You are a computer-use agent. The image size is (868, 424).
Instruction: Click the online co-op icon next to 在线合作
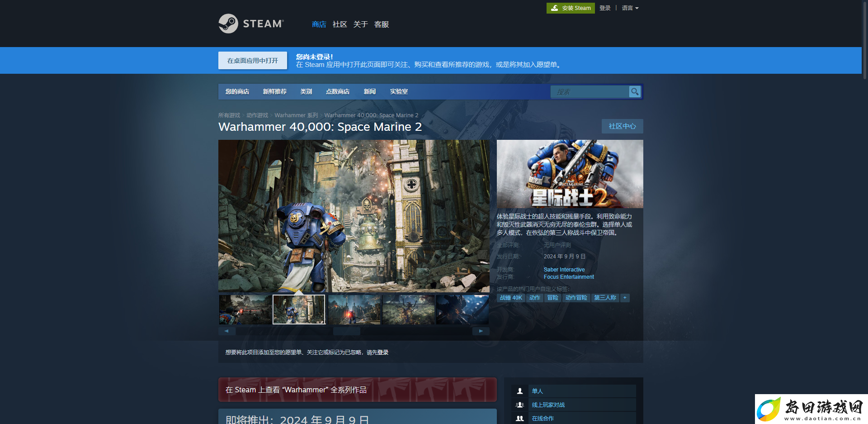tap(520, 419)
